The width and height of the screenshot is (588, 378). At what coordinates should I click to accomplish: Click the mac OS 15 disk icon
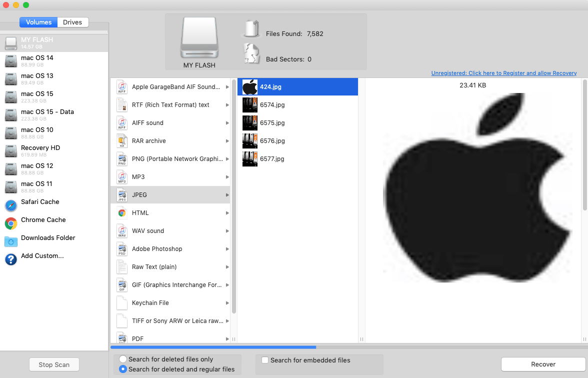(11, 97)
